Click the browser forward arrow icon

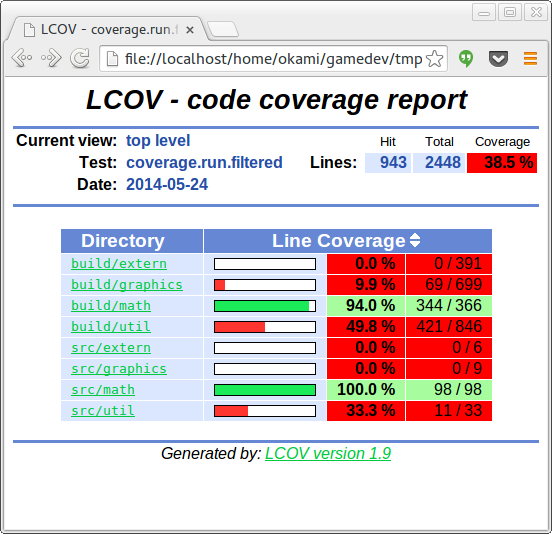51,58
